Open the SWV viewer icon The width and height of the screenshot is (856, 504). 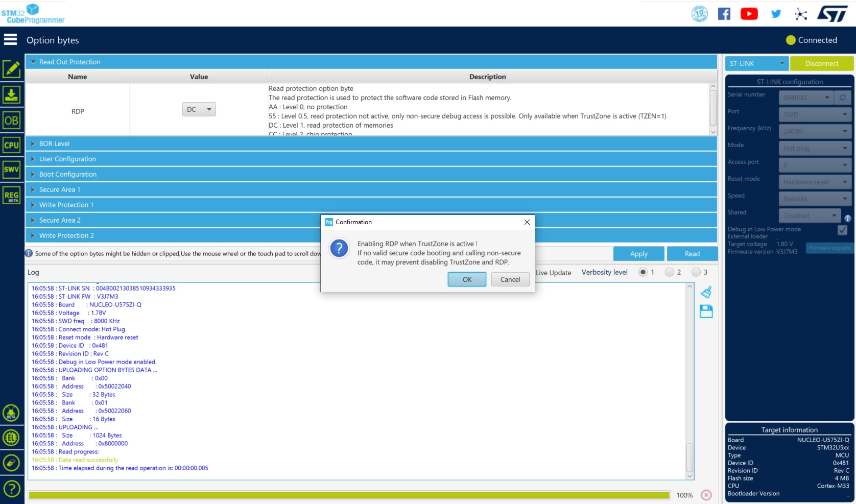coord(12,170)
